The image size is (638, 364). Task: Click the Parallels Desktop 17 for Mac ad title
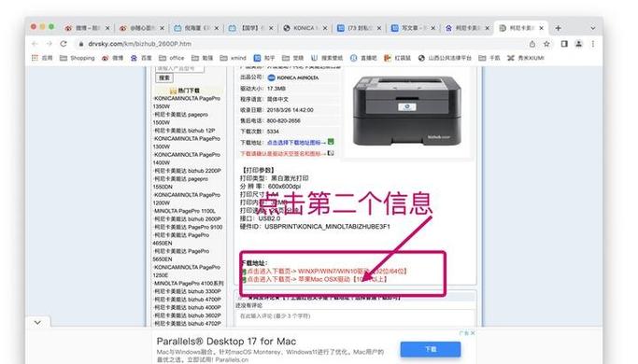pyautogui.click(x=226, y=342)
